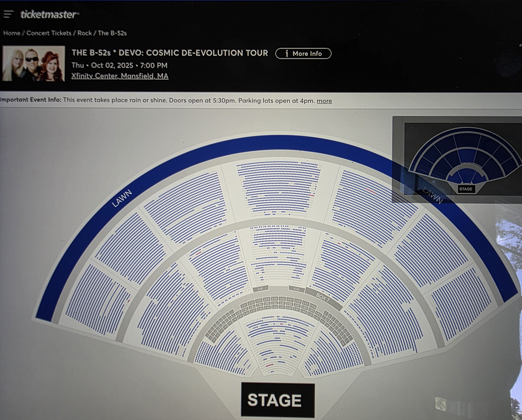Click the More Info button
The image size is (522, 420).
(303, 53)
